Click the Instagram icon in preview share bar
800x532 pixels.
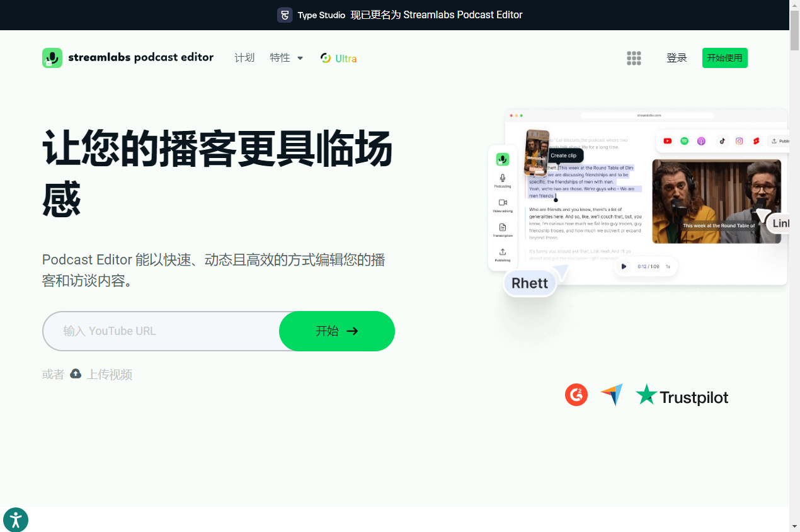pyautogui.click(x=740, y=141)
